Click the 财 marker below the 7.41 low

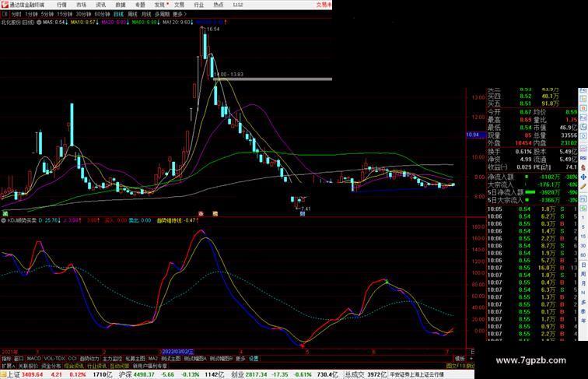[303, 214]
